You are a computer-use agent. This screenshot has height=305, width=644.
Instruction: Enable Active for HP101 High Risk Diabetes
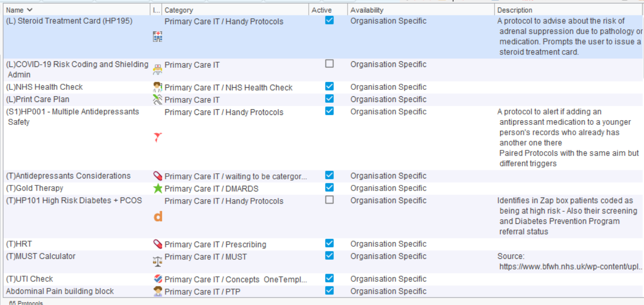[x=329, y=200]
